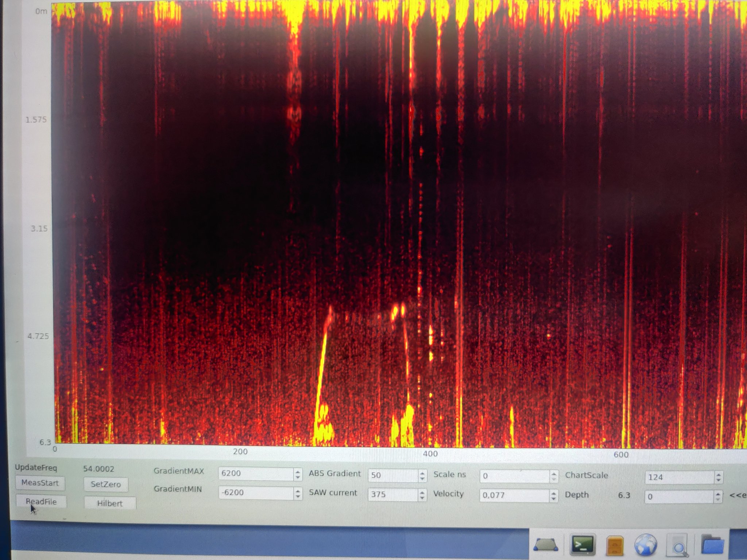Focus the Velocity field
The height and width of the screenshot is (560, 747).
(515, 495)
